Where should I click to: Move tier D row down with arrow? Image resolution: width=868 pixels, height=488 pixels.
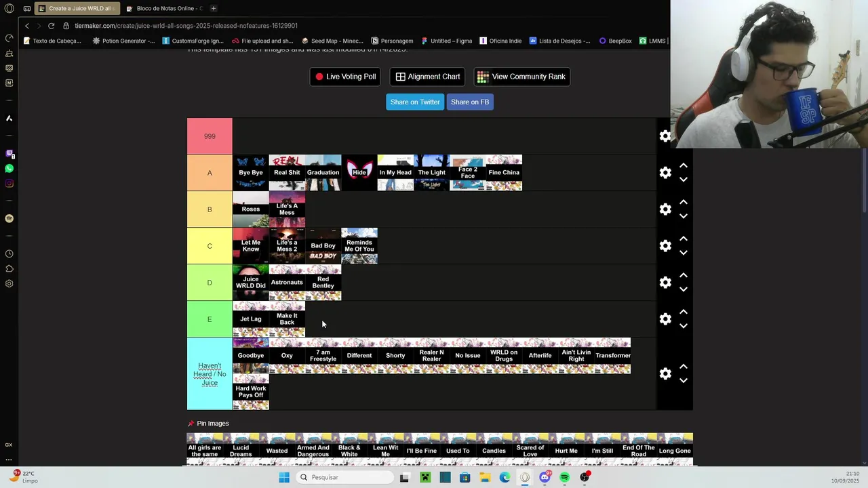684,289
